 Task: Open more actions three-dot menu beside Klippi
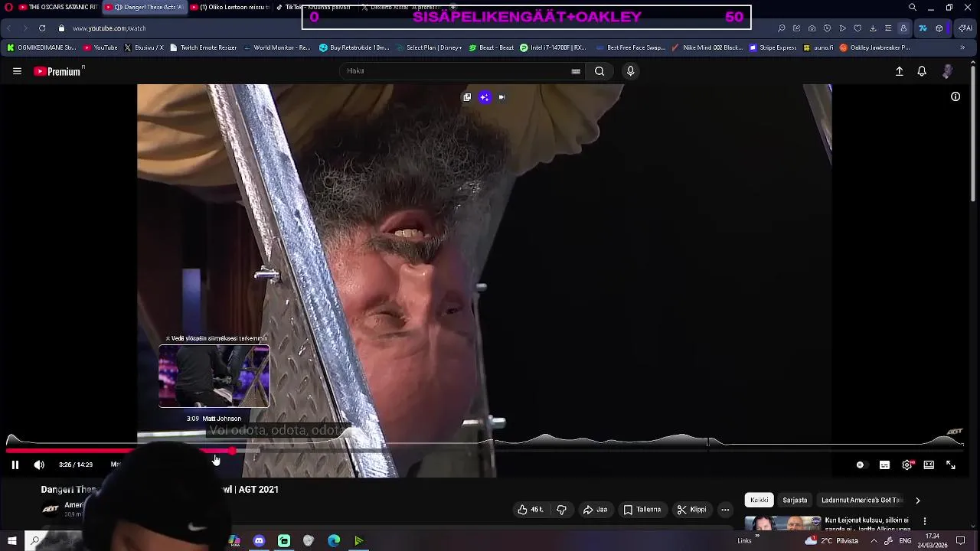(725, 510)
